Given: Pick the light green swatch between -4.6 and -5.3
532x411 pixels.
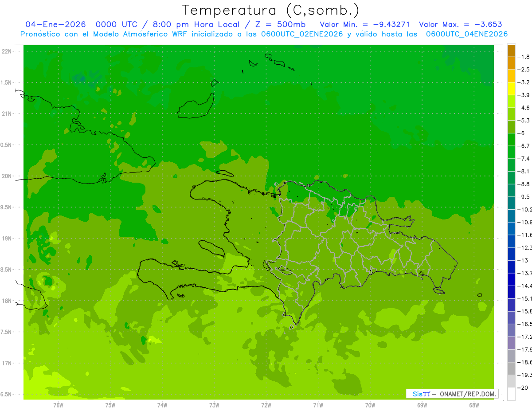Looking at the screenshot, I should click(511, 114).
